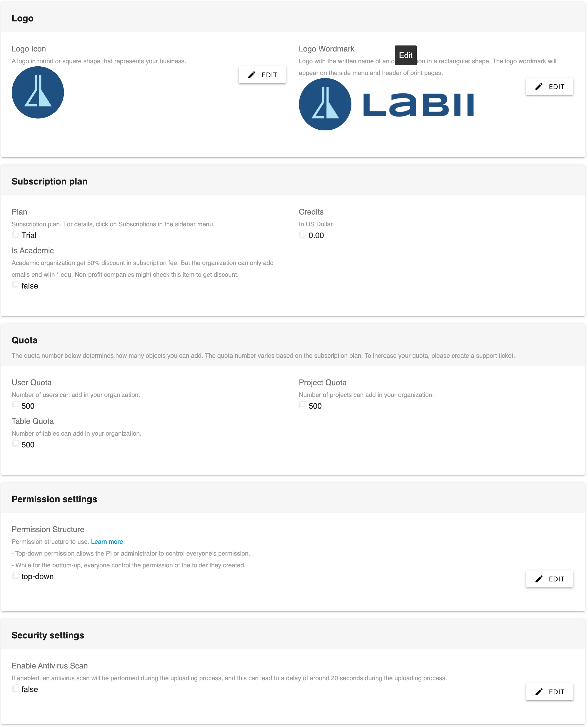The image size is (588, 727).
Task: Edit the Permission Structure setting
Action: [x=549, y=579]
